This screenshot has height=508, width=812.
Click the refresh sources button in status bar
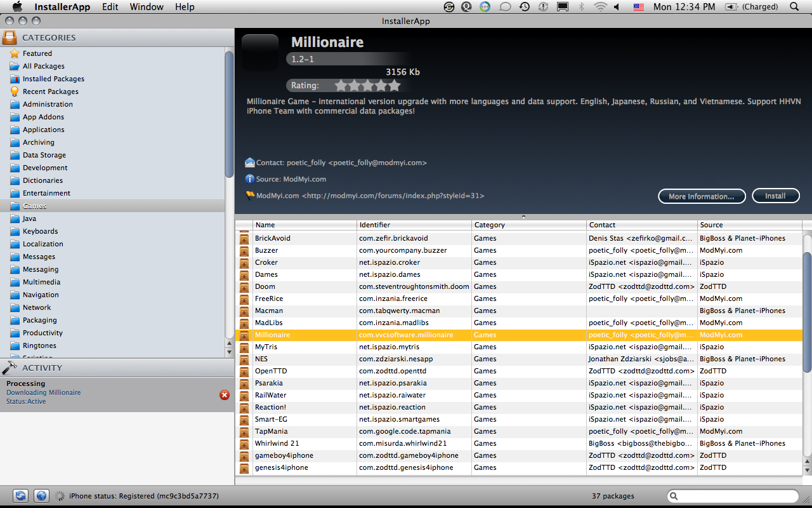[x=21, y=496]
